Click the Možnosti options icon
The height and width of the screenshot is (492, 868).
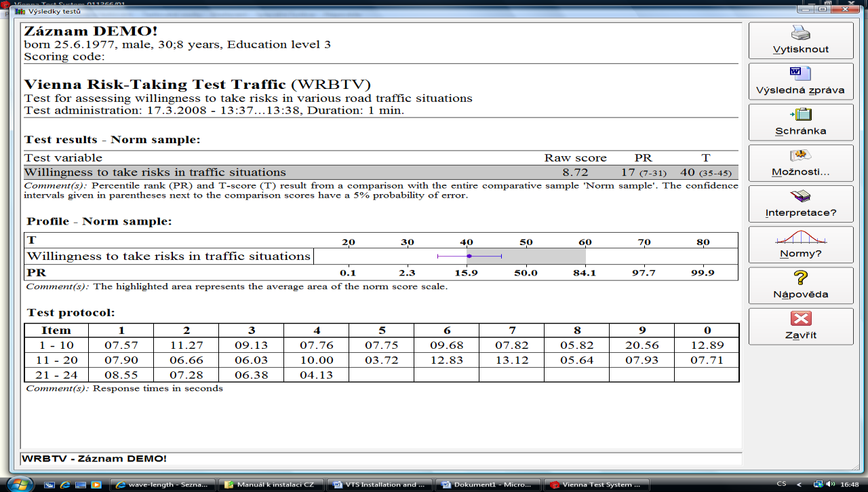pyautogui.click(x=801, y=155)
